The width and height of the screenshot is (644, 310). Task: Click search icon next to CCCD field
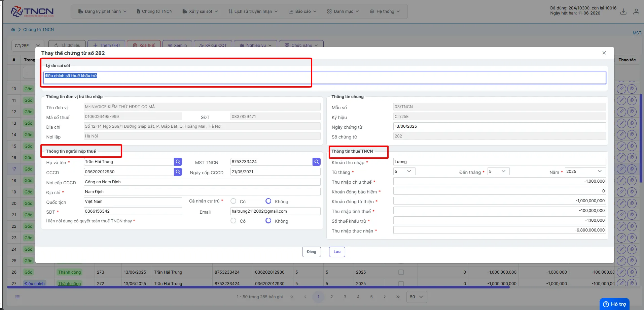[178, 172]
